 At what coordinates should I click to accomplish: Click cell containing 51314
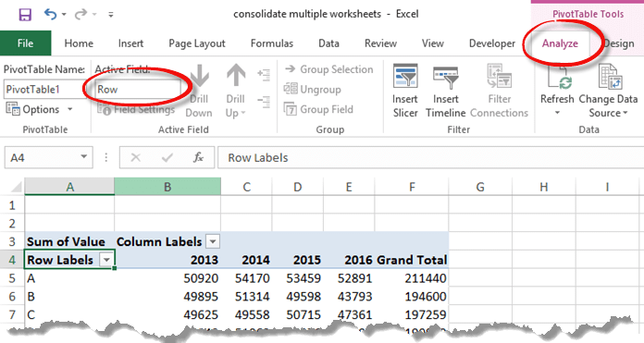[x=246, y=296]
